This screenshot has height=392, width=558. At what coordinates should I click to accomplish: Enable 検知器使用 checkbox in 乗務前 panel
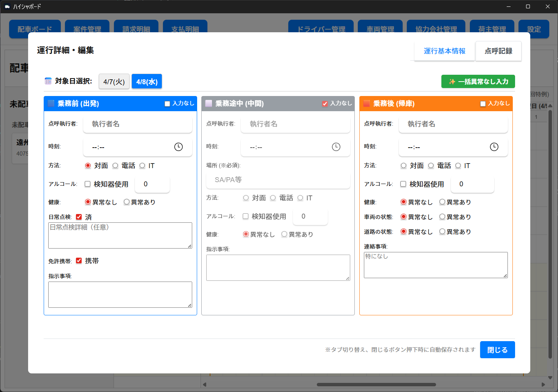pyautogui.click(x=87, y=184)
